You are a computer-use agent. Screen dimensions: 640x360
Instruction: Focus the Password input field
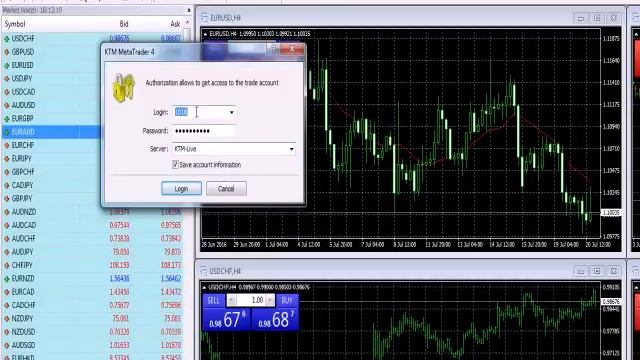(x=204, y=131)
